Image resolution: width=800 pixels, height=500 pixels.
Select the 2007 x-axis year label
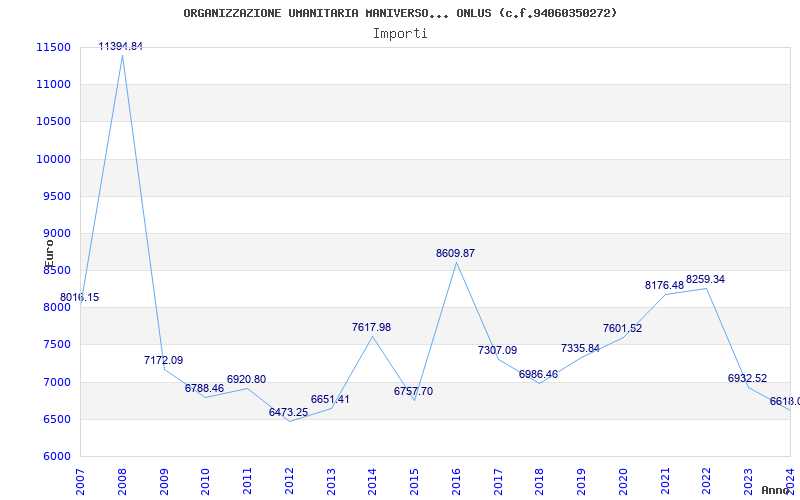(81, 481)
